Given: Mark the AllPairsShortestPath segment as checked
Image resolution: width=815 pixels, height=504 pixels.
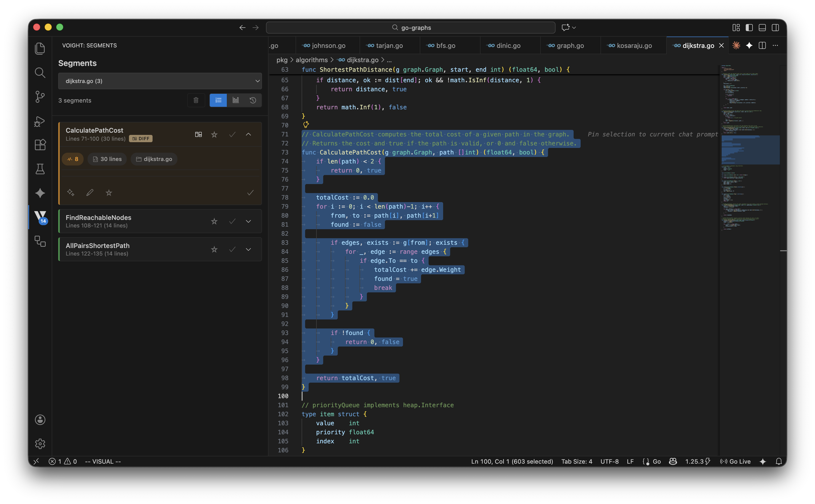Looking at the screenshot, I should click(x=232, y=249).
